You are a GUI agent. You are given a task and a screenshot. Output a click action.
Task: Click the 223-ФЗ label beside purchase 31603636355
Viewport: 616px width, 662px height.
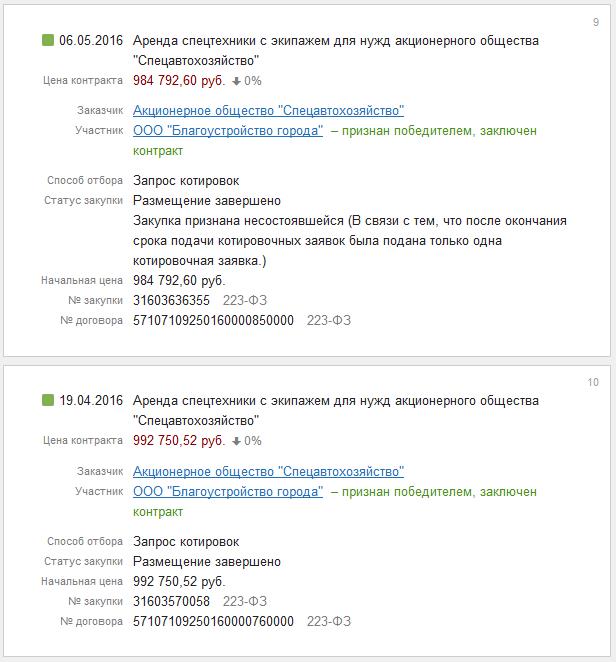(245, 300)
